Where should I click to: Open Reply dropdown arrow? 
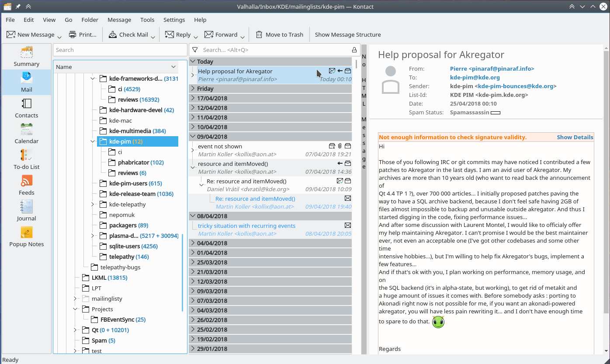[x=195, y=37]
